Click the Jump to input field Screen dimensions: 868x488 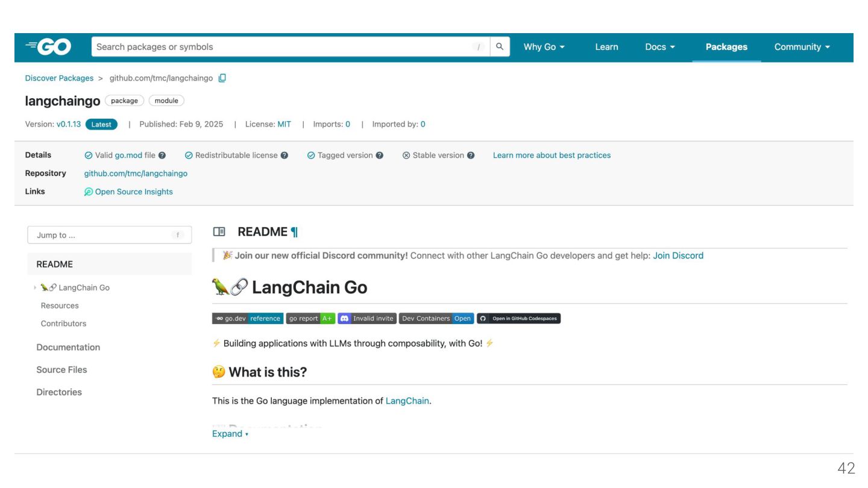tap(110, 236)
